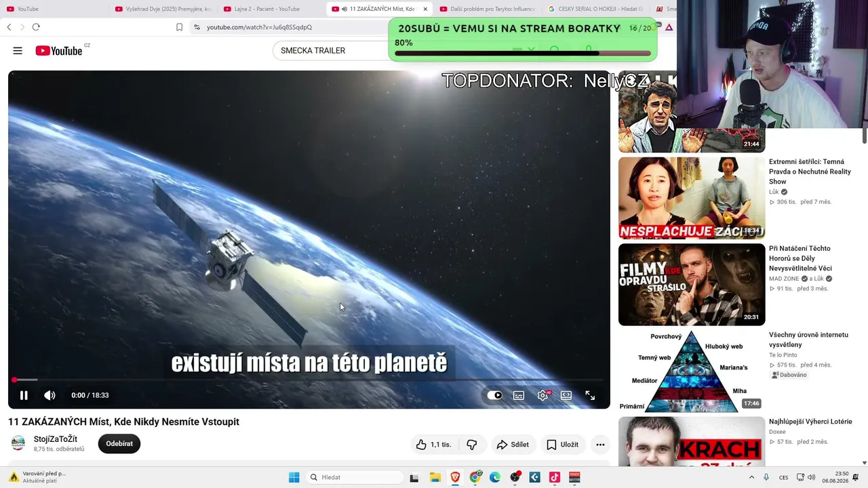Turn on subtitles with the captions icon

(519, 395)
